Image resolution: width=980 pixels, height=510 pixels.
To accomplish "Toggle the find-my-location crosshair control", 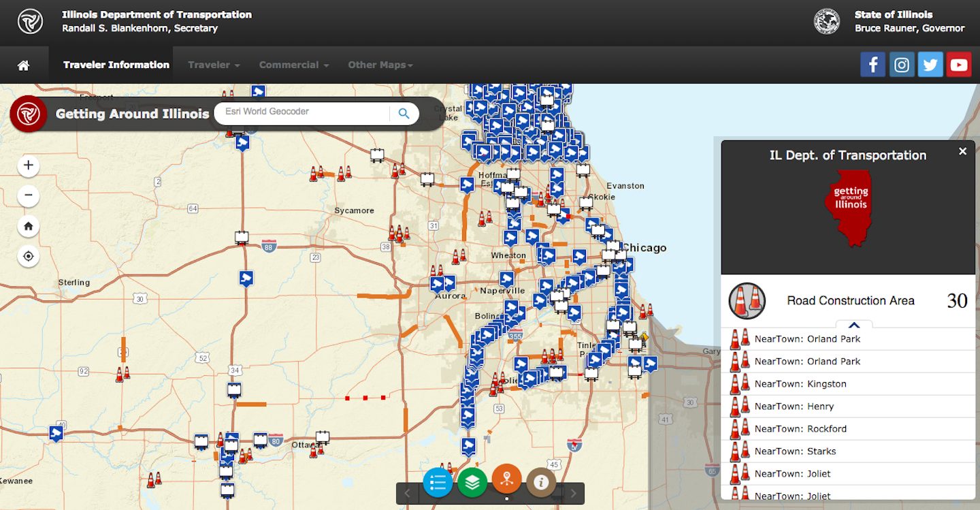I will point(28,256).
